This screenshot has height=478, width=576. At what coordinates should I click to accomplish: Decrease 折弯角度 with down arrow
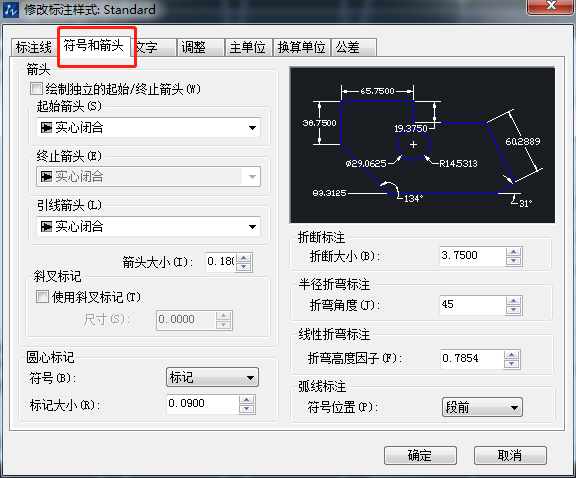click(x=514, y=310)
